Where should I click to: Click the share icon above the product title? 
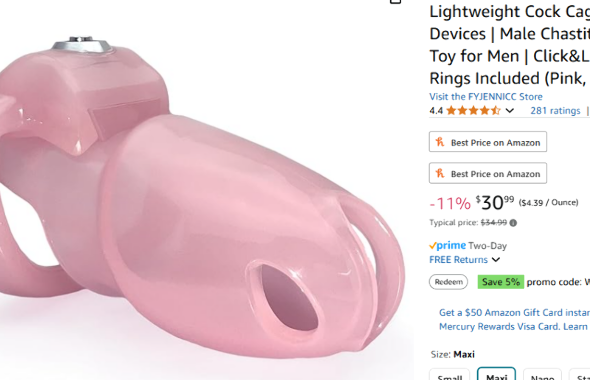[x=395, y=2]
